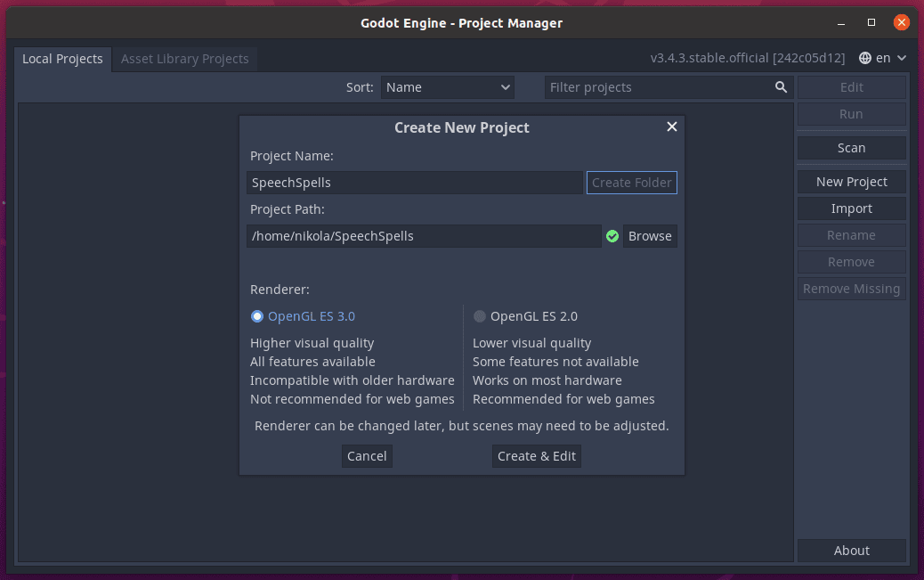The image size is (924, 580).
Task: Click the "Create New Project" dialog title
Action: [461, 127]
